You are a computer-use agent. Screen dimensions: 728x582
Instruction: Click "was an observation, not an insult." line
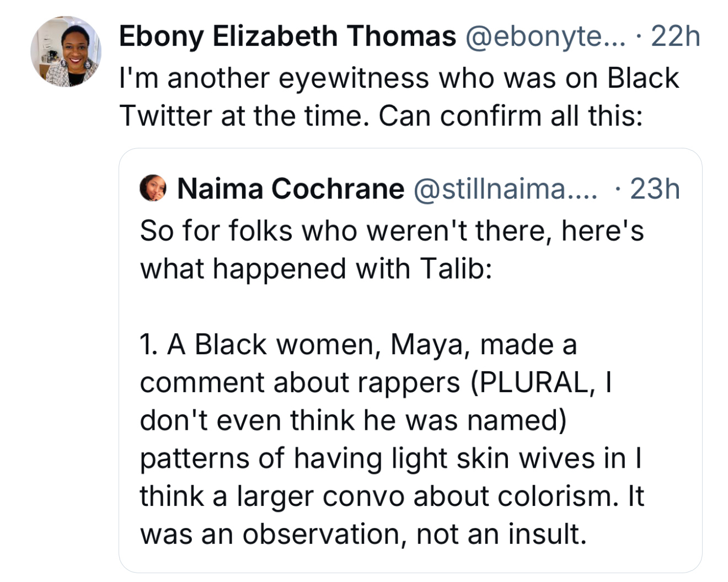coord(363,534)
